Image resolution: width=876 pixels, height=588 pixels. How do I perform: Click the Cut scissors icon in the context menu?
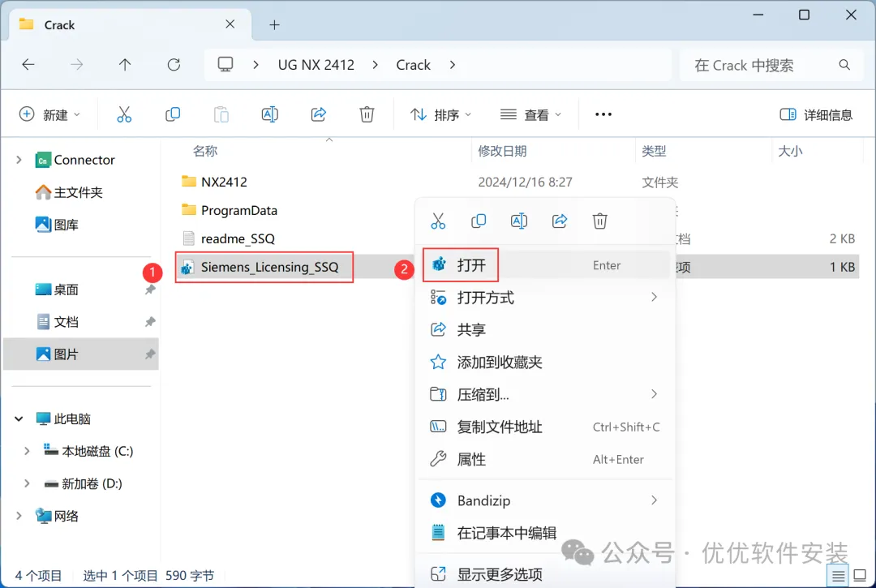pos(438,221)
